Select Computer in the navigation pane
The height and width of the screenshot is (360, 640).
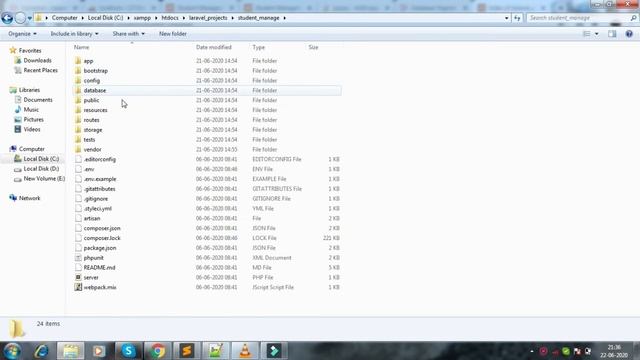coord(31,149)
